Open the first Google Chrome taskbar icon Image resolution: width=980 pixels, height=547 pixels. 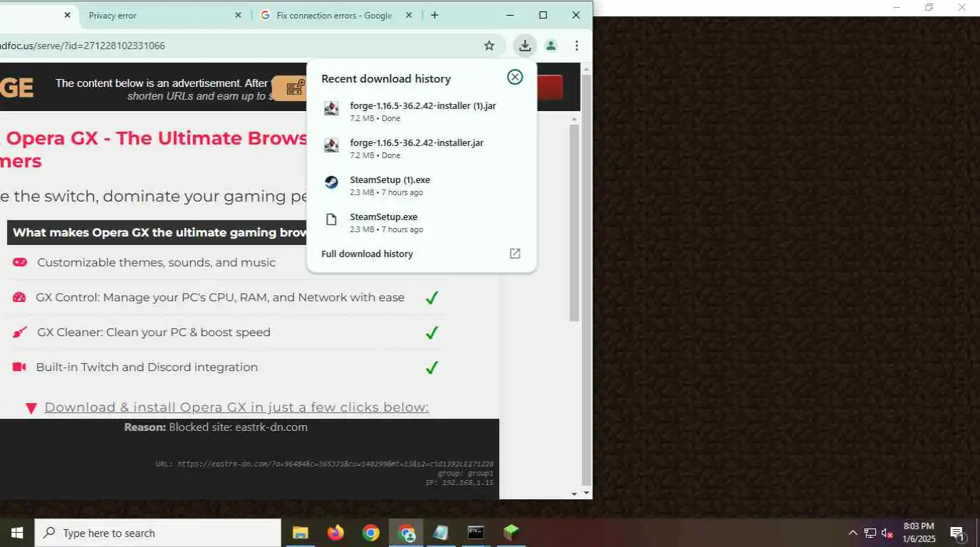(370, 533)
